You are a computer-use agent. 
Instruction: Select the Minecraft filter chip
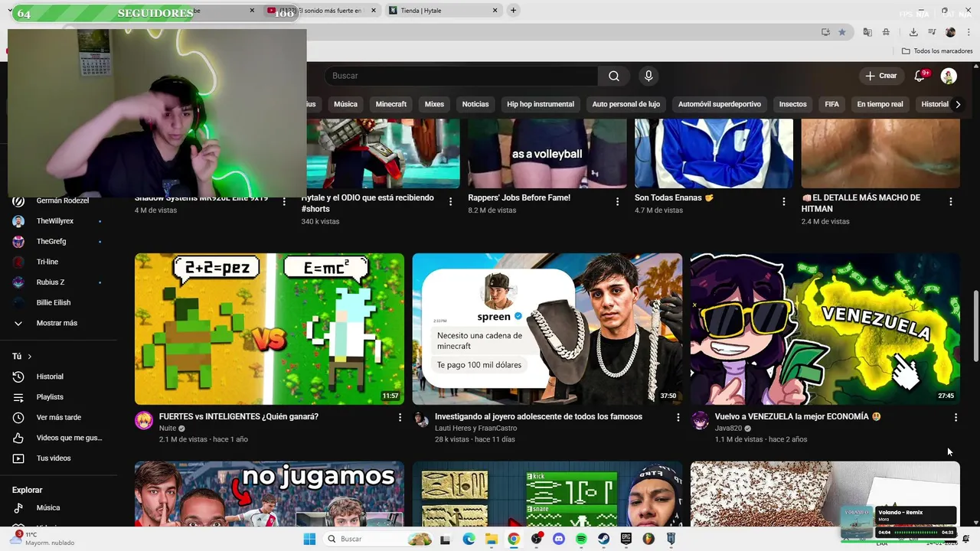click(391, 104)
